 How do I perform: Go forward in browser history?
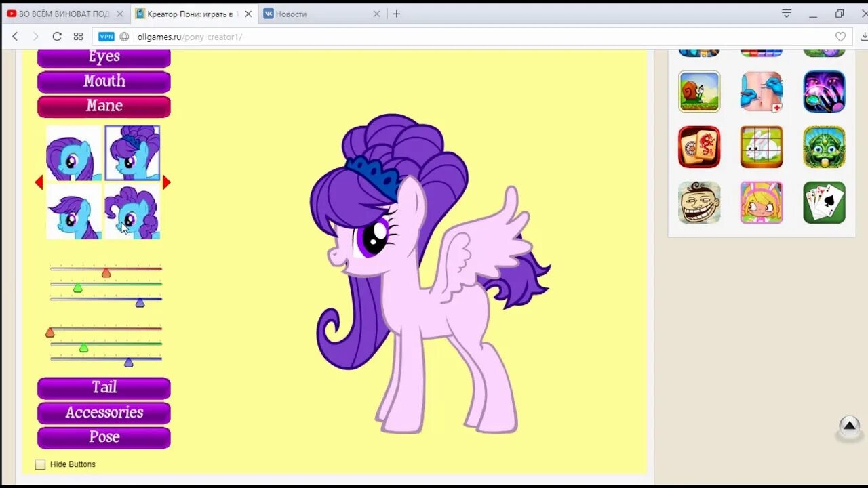point(36,37)
